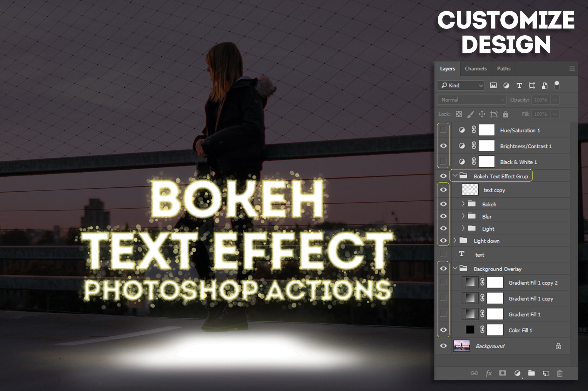Expand the Bokeh group

463,204
